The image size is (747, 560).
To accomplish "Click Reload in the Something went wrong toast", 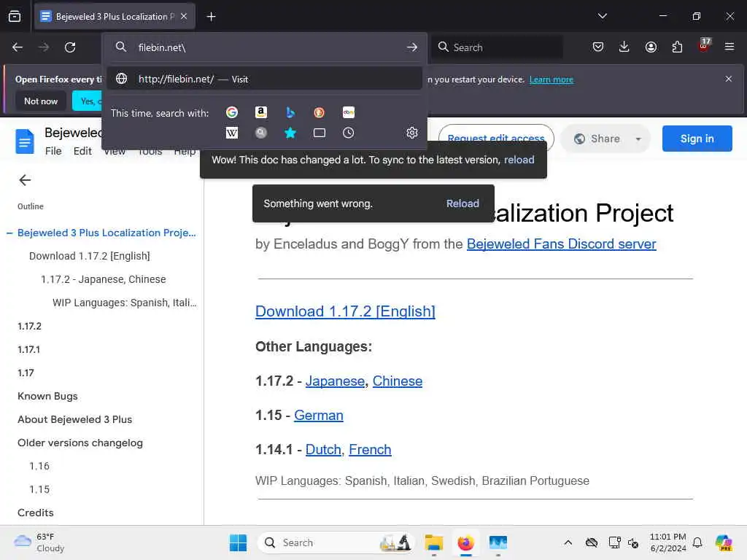I will click(462, 203).
